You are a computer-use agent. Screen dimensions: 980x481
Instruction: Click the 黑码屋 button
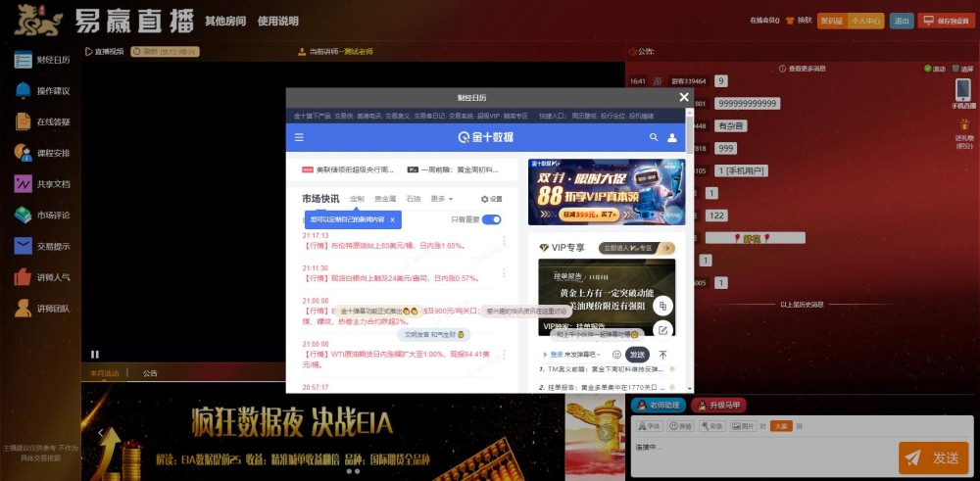pos(832,21)
